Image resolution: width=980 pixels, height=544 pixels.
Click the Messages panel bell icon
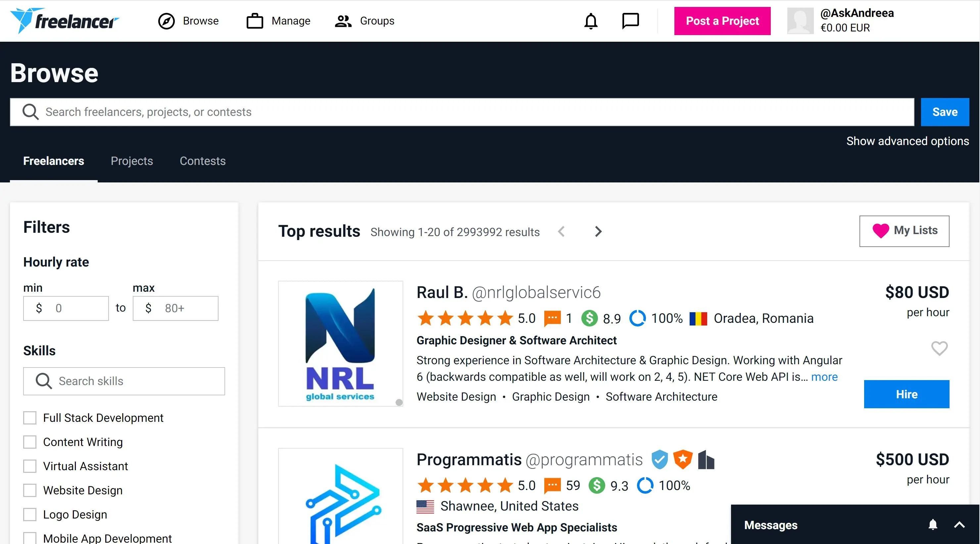[932, 524]
